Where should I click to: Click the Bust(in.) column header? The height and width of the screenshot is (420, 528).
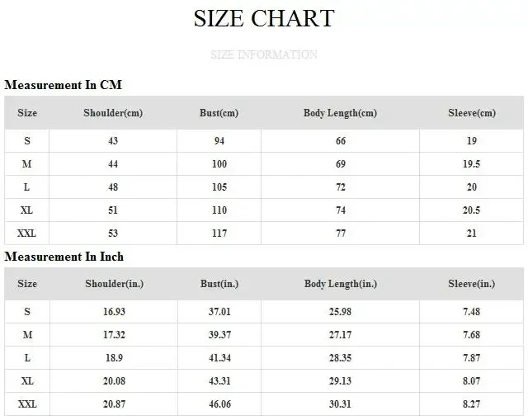point(219,284)
